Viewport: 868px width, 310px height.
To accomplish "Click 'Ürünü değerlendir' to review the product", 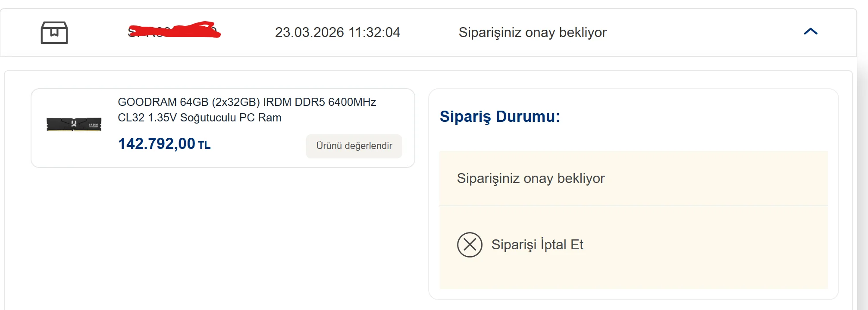I will [x=354, y=146].
